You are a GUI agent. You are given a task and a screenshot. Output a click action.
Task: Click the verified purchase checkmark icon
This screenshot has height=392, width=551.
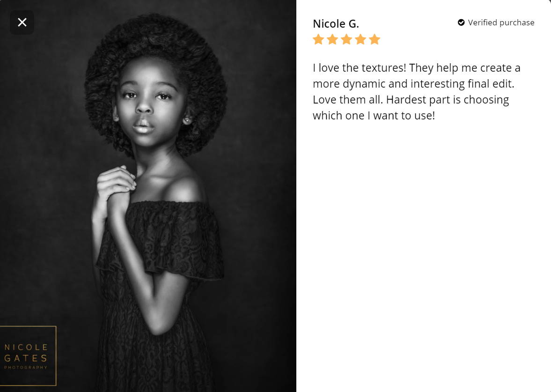461,22
